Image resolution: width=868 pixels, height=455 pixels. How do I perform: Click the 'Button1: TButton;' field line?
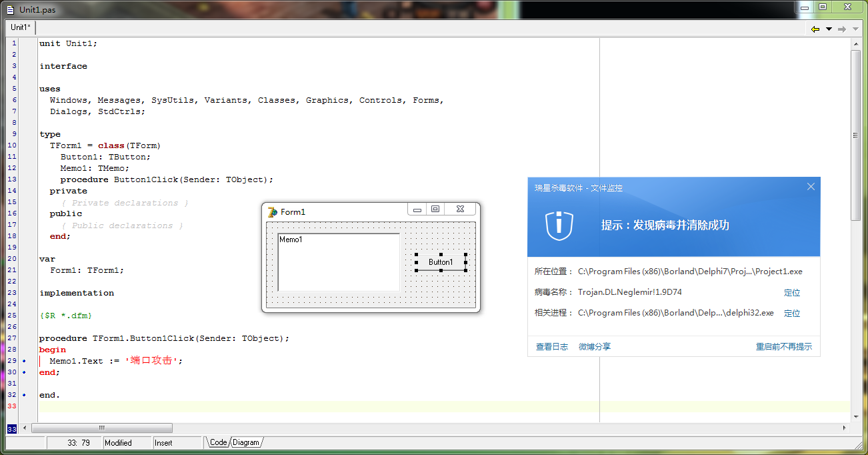click(x=105, y=157)
